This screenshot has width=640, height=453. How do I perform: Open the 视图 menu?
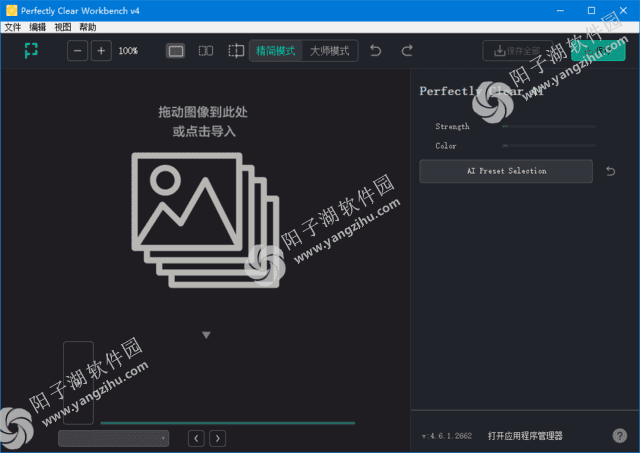[62, 27]
